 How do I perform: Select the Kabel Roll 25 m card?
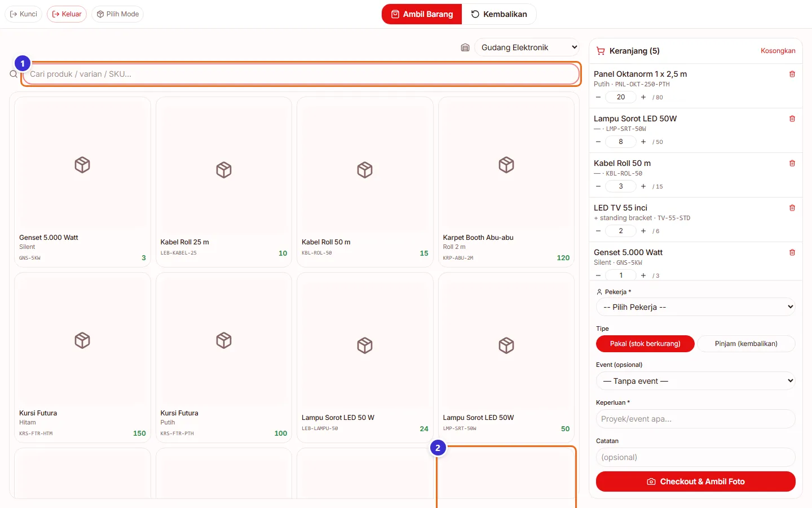pos(224,182)
